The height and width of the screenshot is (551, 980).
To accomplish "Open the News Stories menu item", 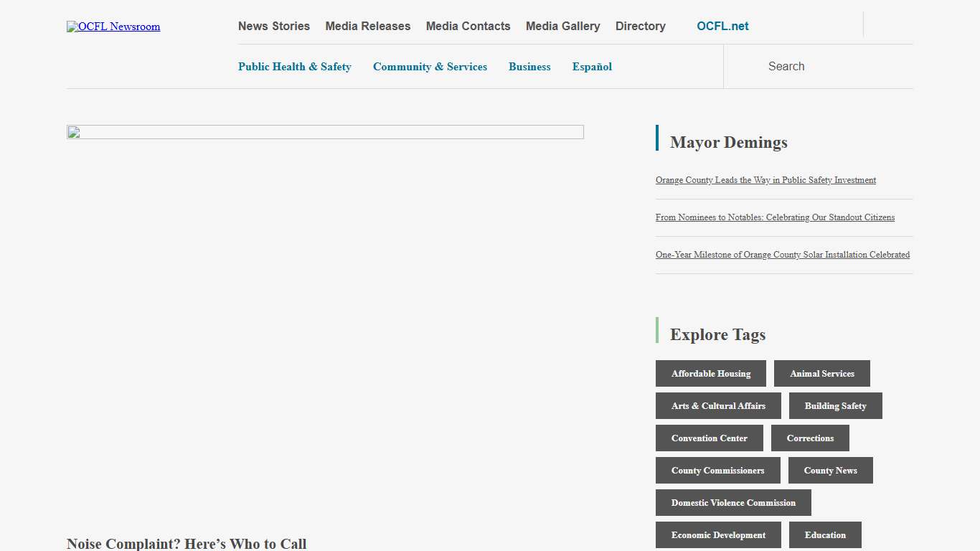I will tap(274, 27).
